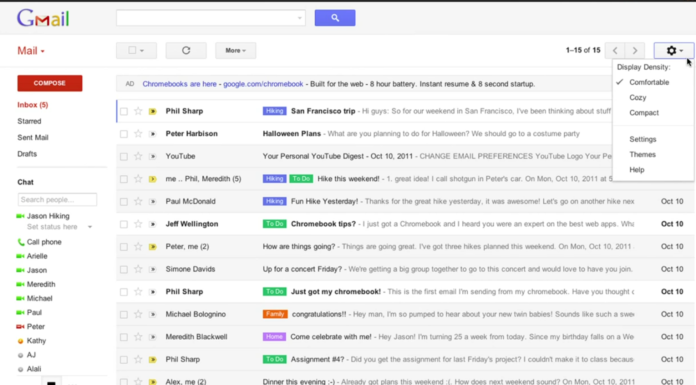
Task: Star the San Francisco trip email
Action: click(x=138, y=111)
